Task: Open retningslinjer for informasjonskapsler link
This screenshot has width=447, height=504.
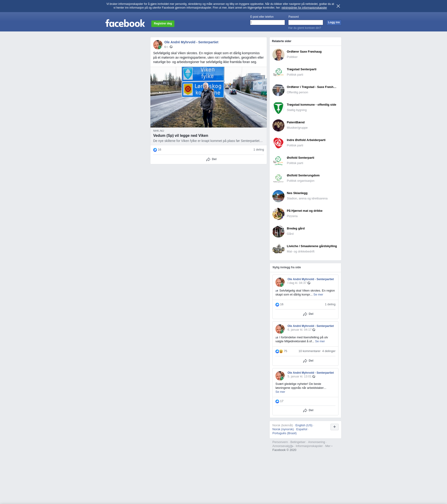Action: 304,8
